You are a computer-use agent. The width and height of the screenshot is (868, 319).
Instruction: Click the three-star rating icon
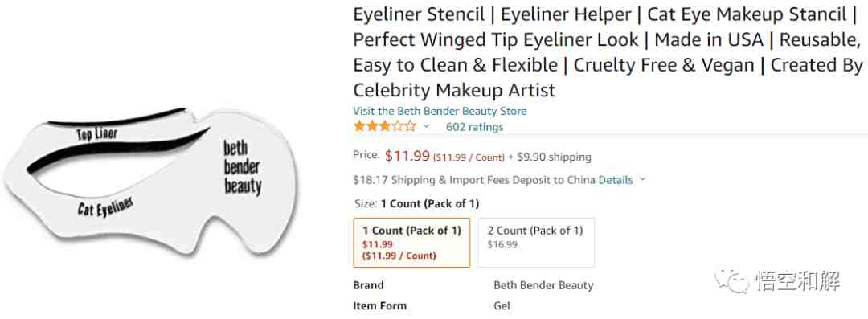point(385,126)
